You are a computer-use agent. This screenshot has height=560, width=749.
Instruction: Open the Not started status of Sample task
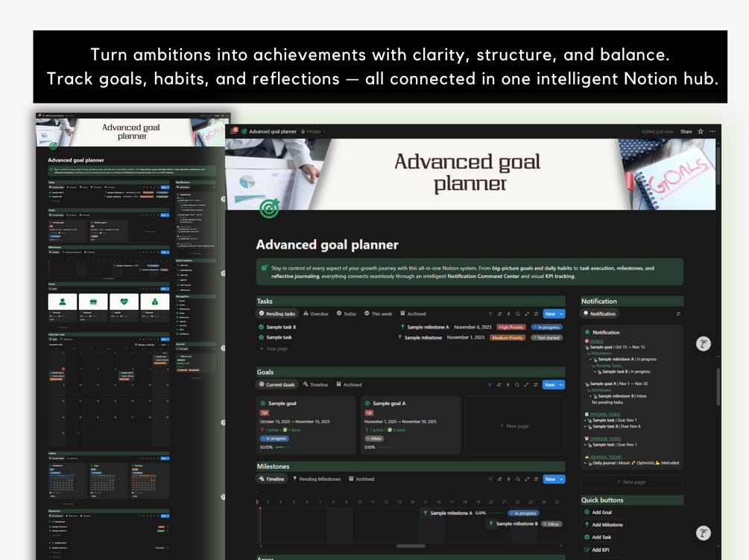click(547, 337)
